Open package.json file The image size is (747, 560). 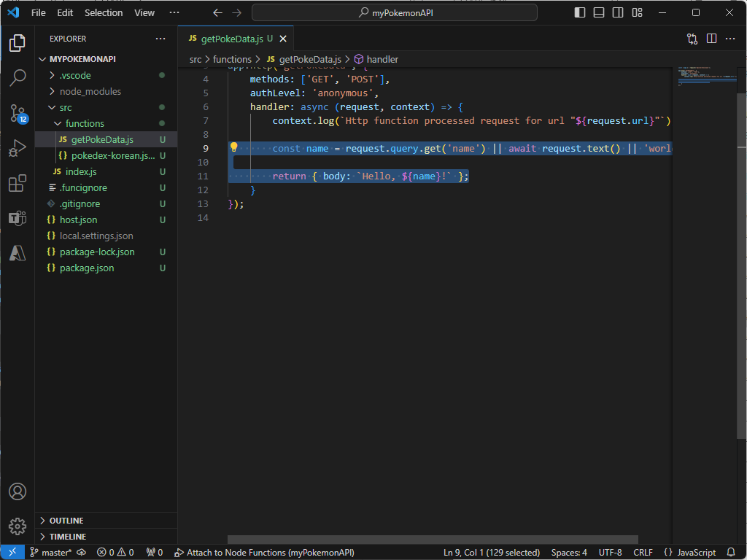[x=106, y=268]
